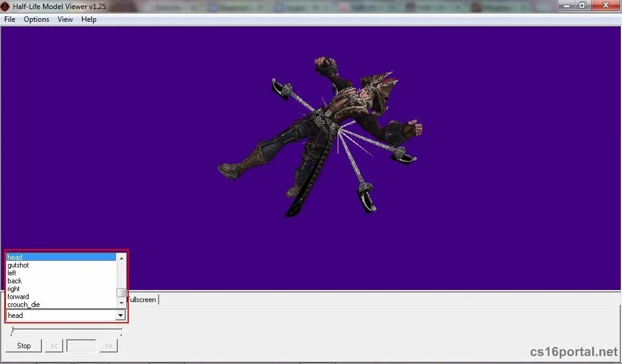Select 'forward' animation sequence
622x364 pixels.
(61, 297)
